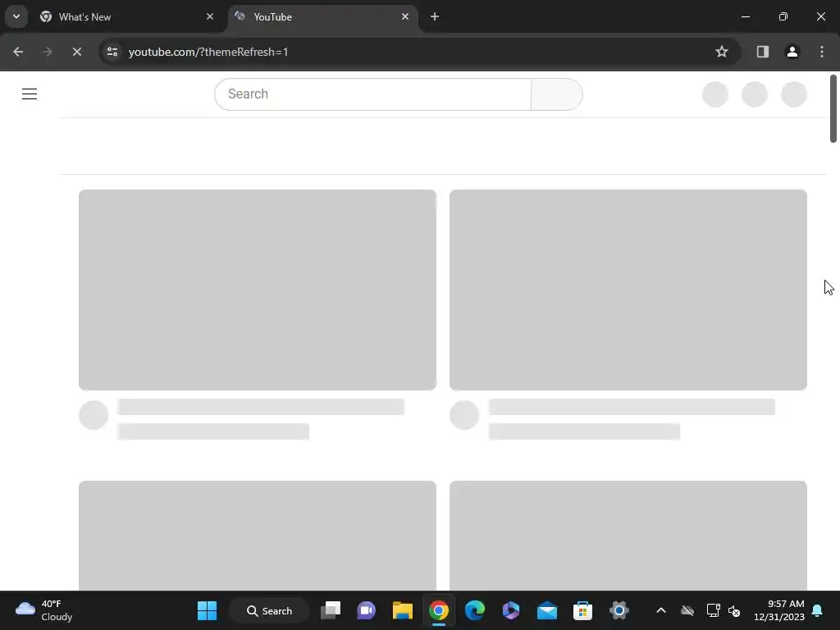The height and width of the screenshot is (630, 840).
Task: Stop the page loading with the X button
Action: [x=76, y=52]
